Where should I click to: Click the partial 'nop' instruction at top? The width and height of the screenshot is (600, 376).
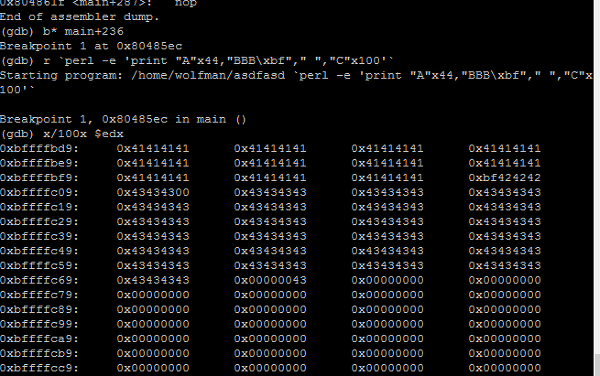coord(186,4)
